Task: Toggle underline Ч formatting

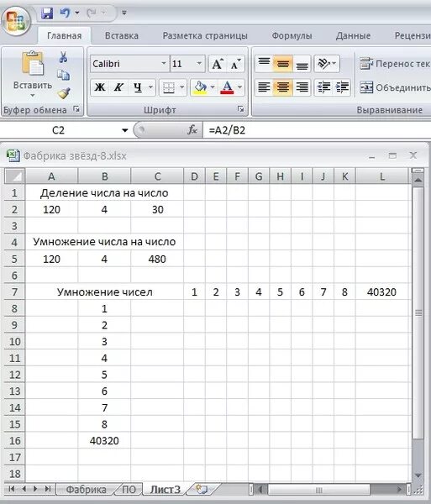Action: point(138,87)
